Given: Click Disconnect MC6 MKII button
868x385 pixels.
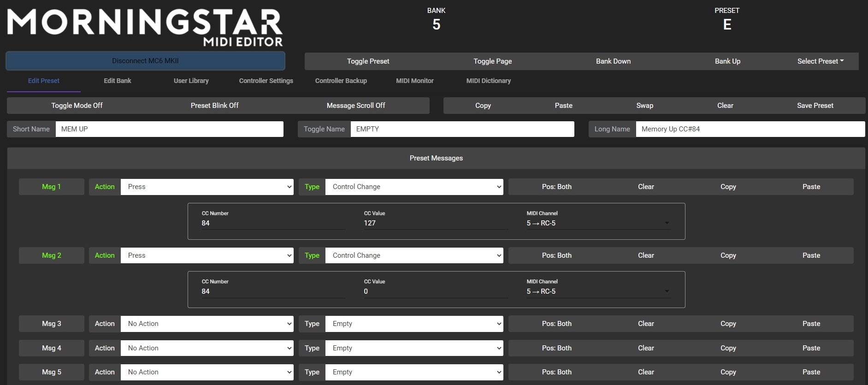Looking at the screenshot, I should click(x=145, y=61).
